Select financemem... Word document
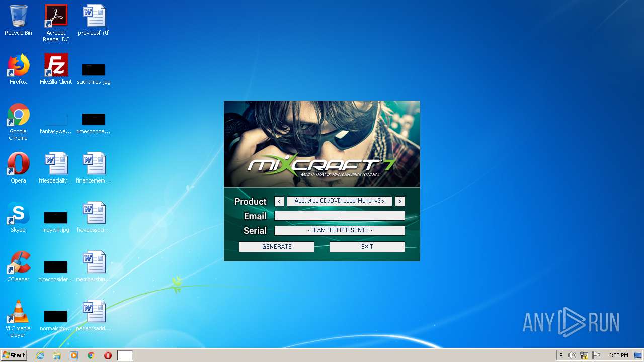The width and height of the screenshot is (644, 362). point(94,168)
